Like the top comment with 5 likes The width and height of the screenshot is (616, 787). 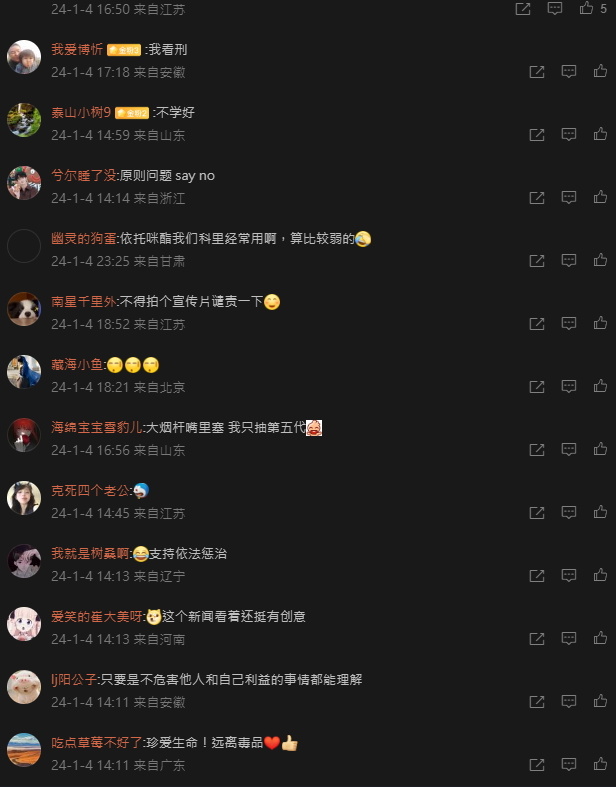pyautogui.click(x=586, y=8)
